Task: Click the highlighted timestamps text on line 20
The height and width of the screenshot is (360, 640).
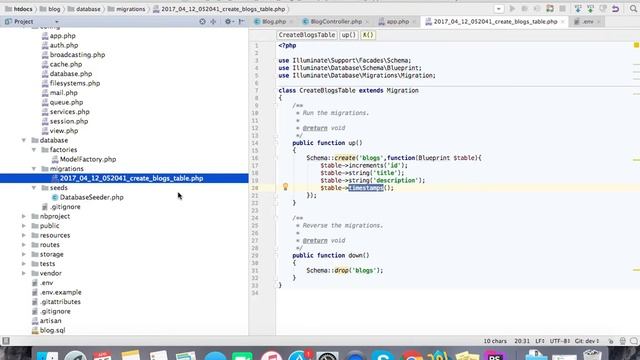Action: coord(366,188)
